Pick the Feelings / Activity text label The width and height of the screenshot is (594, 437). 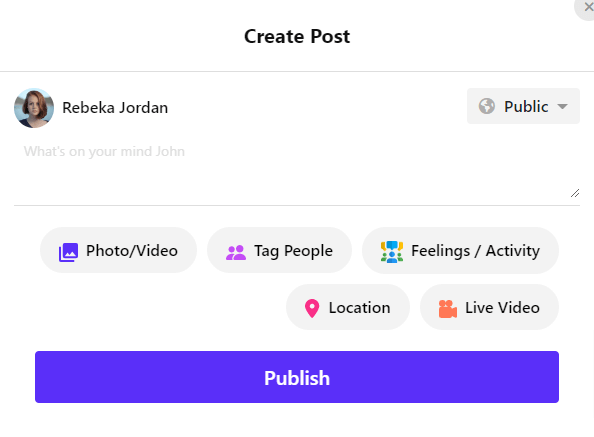[x=475, y=251]
